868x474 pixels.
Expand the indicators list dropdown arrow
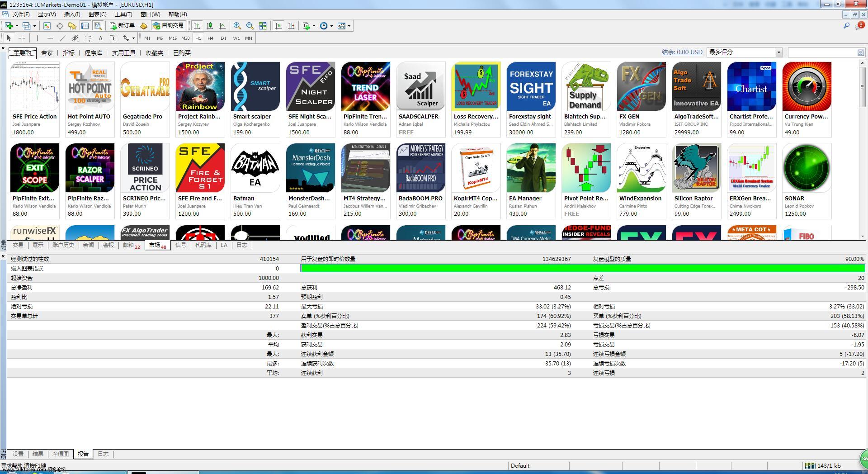[x=314, y=26]
